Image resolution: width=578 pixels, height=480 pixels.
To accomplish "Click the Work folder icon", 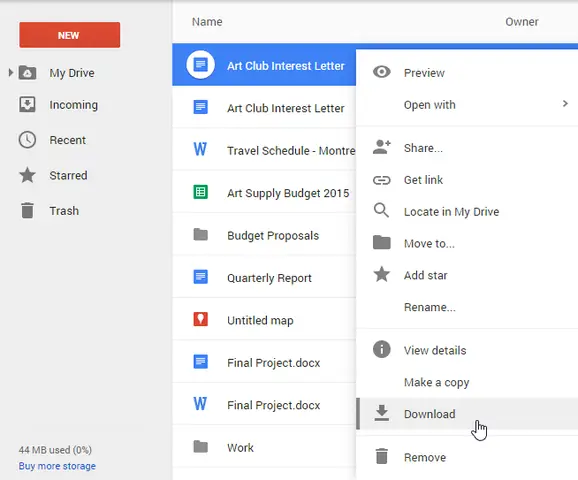I will coord(201,446).
